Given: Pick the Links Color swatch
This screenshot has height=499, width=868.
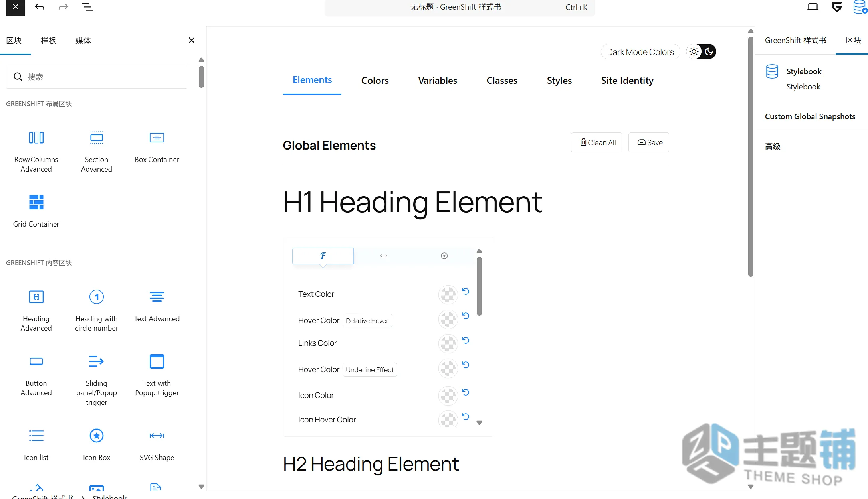Looking at the screenshot, I should [x=448, y=344].
